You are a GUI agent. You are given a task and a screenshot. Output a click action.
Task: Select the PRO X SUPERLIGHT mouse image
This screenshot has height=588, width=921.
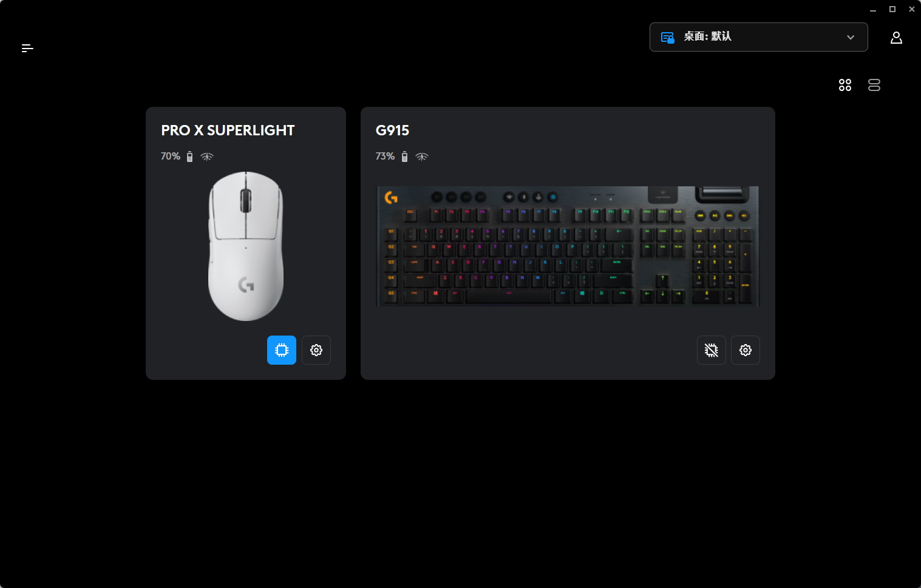tap(246, 246)
